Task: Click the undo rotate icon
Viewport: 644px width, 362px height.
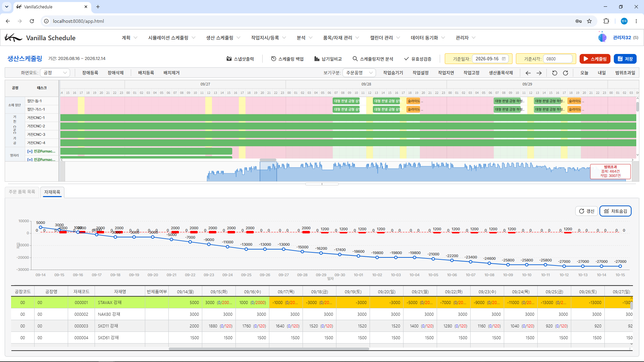Action: point(554,73)
